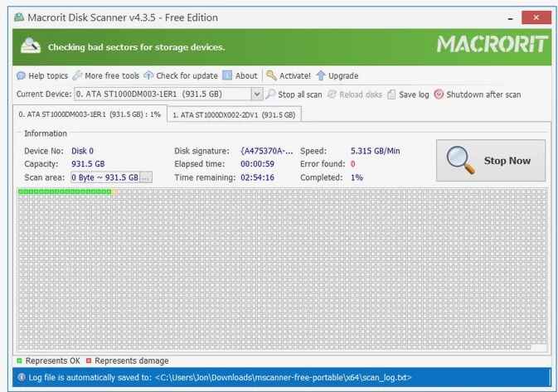Viewport: 558px width, 392px height.
Task: Click the app icon in title bar
Action: [19, 17]
